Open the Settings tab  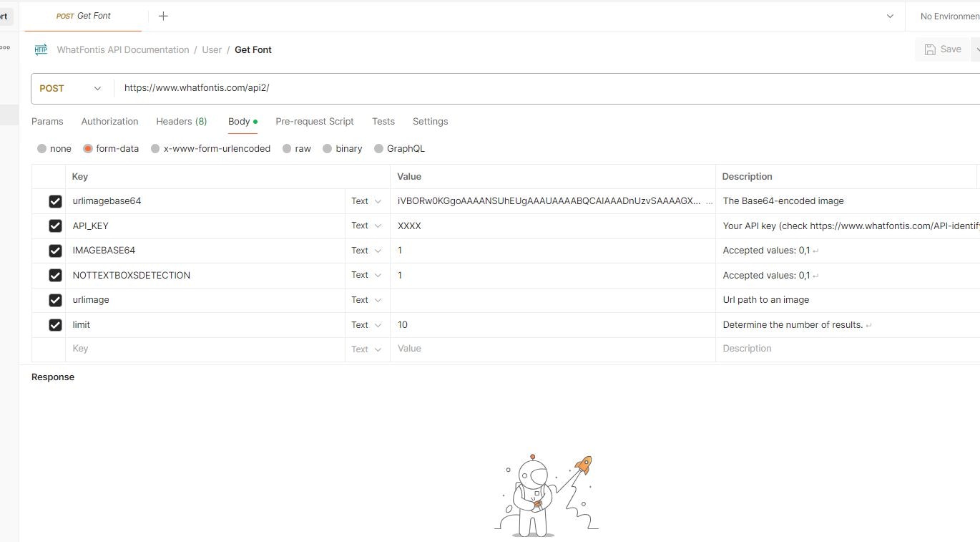pyautogui.click(x=430, y=122)
